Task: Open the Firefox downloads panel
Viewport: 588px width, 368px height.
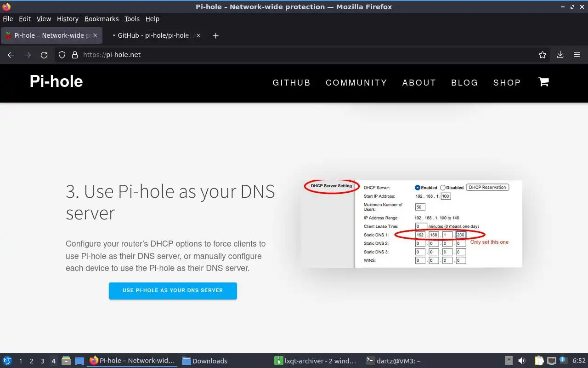Action: coord(560,55)
